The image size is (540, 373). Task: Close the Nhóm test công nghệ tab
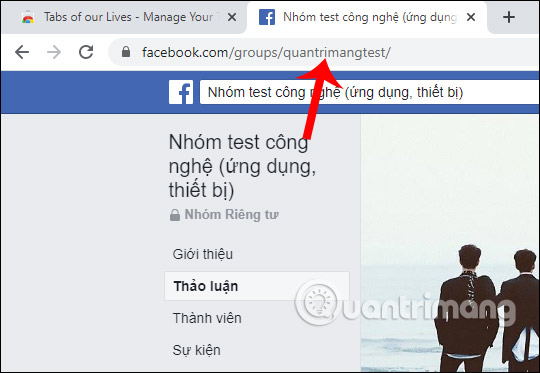tap(471, 17)
